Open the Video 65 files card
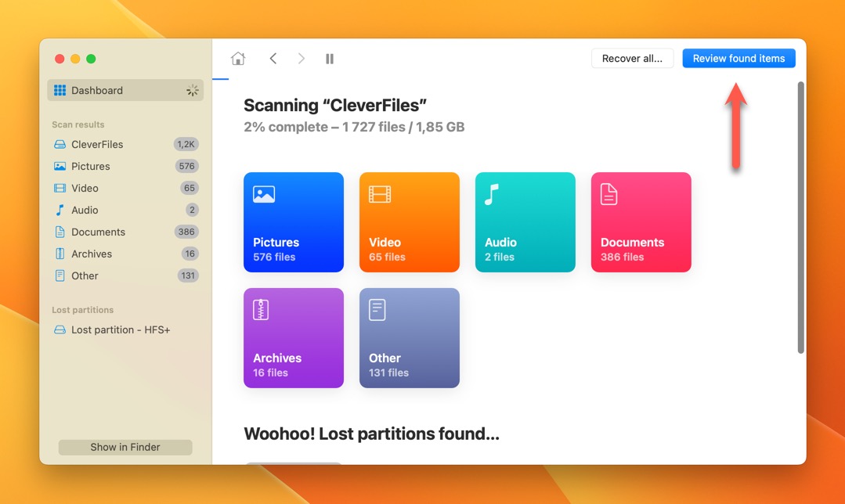Viewport: 845px width, 504px height. coord(410,221)
